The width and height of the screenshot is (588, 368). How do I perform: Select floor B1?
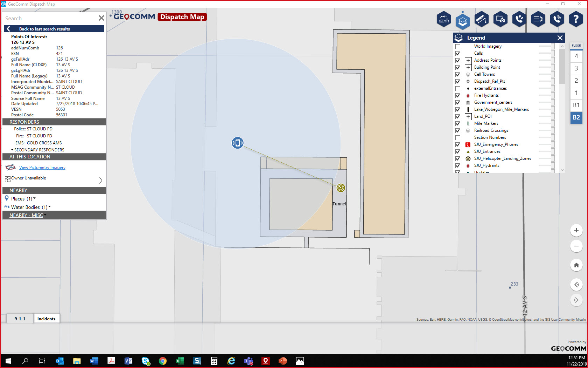(x=576, y=105)
